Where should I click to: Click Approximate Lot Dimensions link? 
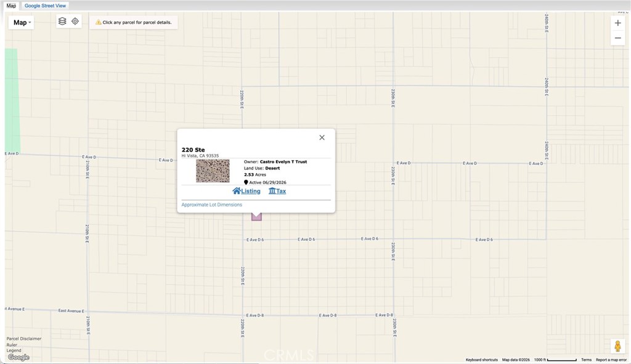pyautogui.click(x=212, y=204)
